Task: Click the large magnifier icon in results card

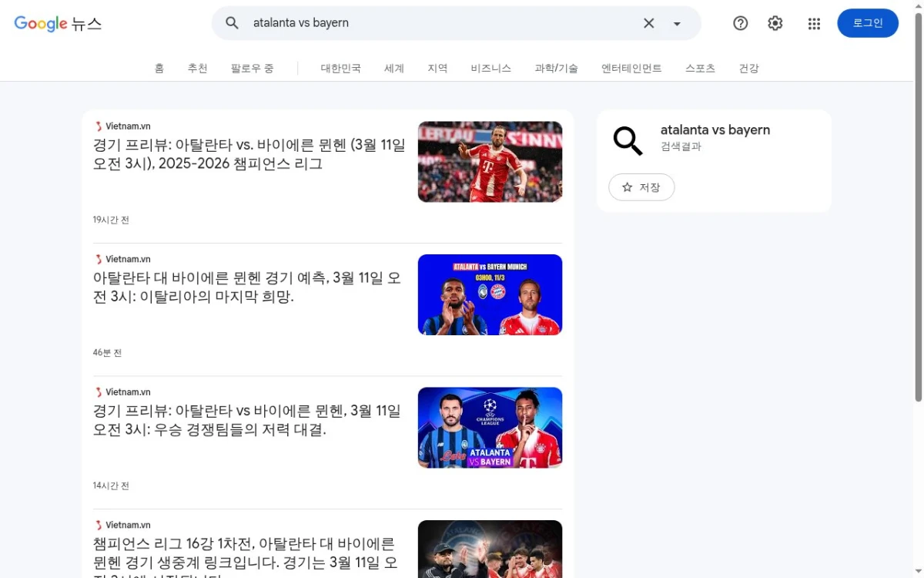Action: [627, 141]
